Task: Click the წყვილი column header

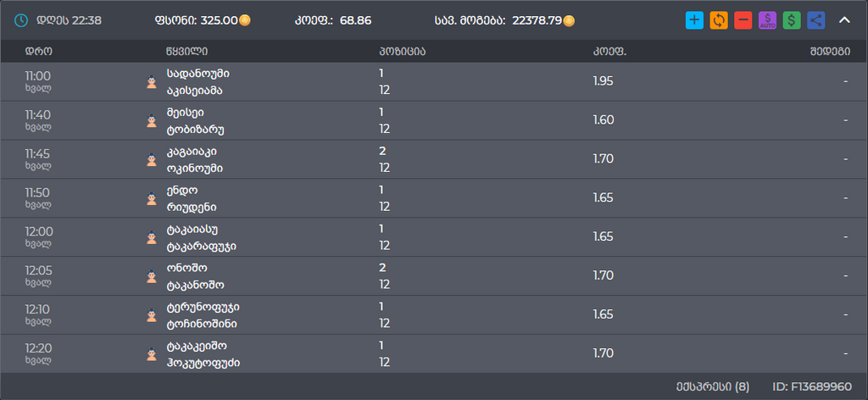Action: 186,51
